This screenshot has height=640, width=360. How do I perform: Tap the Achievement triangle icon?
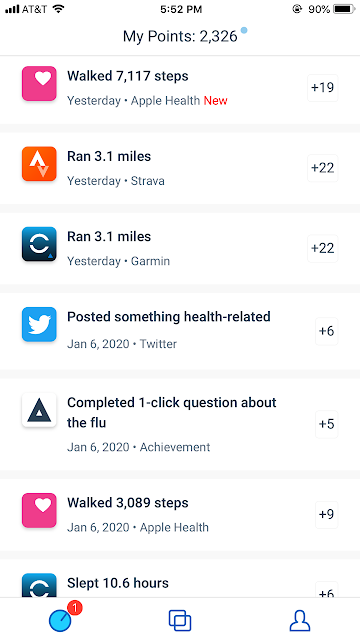pos(39,410)
